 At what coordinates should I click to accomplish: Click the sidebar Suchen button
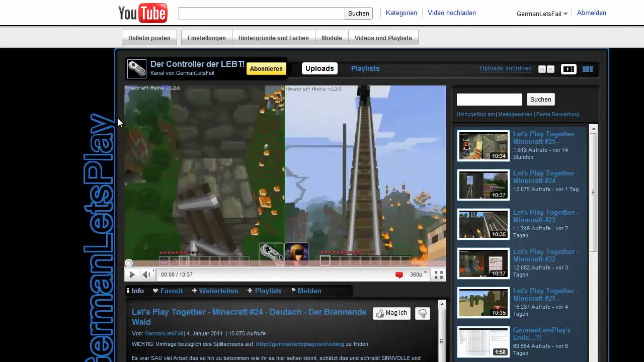(541, 99)
